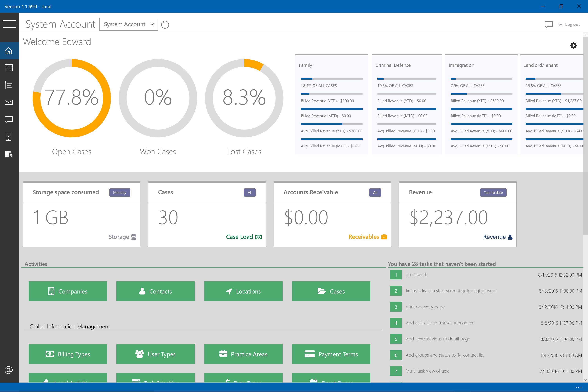Open the task list sidebar icon
Image resolution: width=588 pixels, height=392 pixels.
9,85
